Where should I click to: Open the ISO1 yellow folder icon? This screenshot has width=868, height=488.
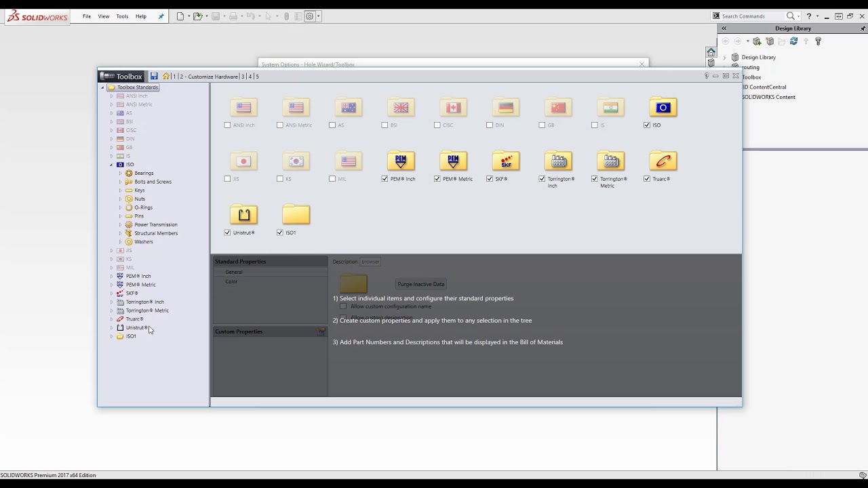coord(296,214)
